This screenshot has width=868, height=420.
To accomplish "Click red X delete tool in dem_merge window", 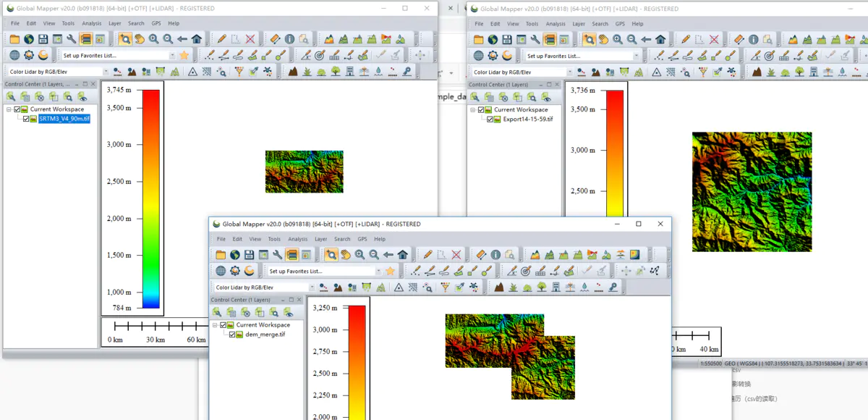I will coord(456,255).
